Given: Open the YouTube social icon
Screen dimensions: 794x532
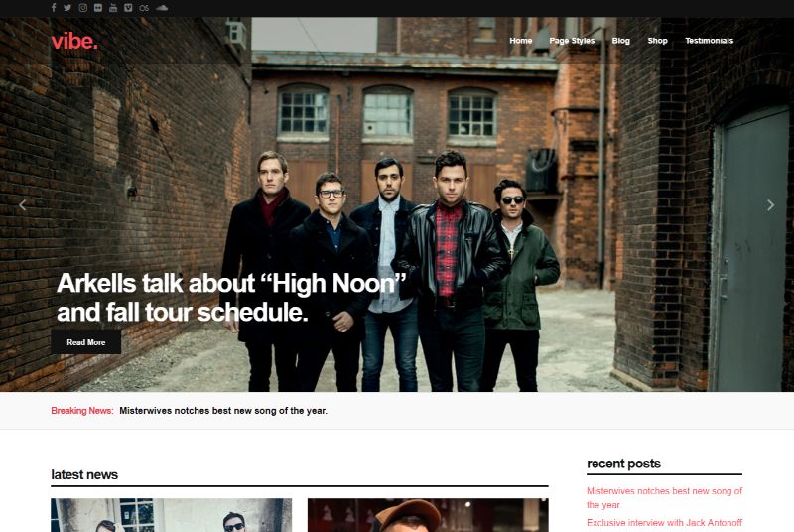Looking at the screenshot, I should pos(113,8).
